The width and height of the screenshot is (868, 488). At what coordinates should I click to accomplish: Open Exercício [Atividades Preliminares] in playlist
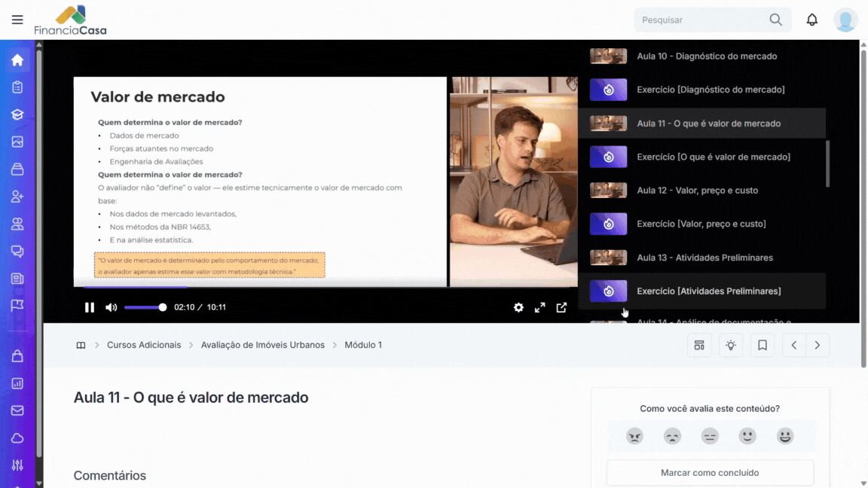click(708, 291)
